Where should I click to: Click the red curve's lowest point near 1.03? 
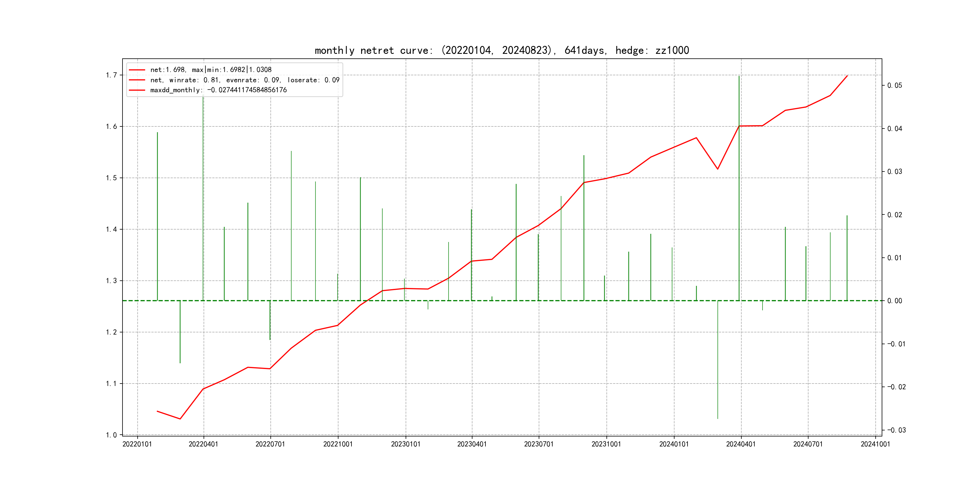180,419
